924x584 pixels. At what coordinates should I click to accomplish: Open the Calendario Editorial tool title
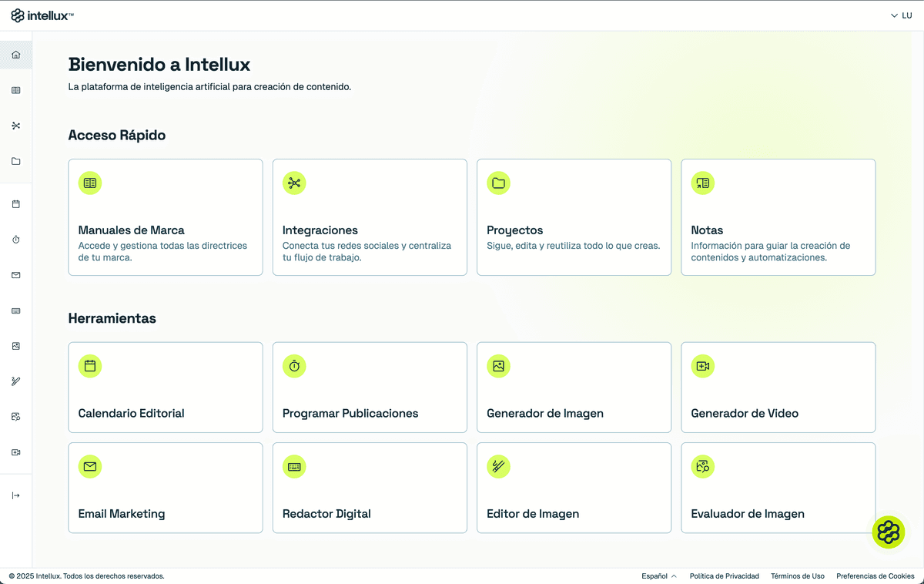(x=132, y=413)
